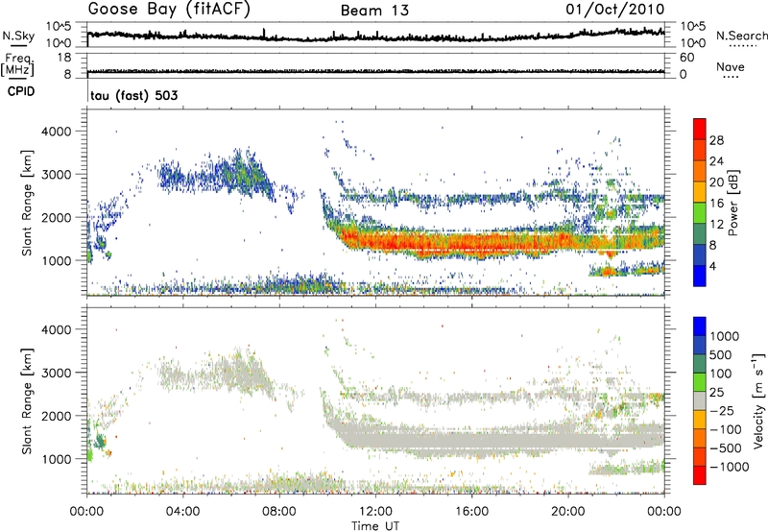Click the "500" label on Velocity colorbar
The width and height of the screenshot is (768, 532).
point(721,354)
